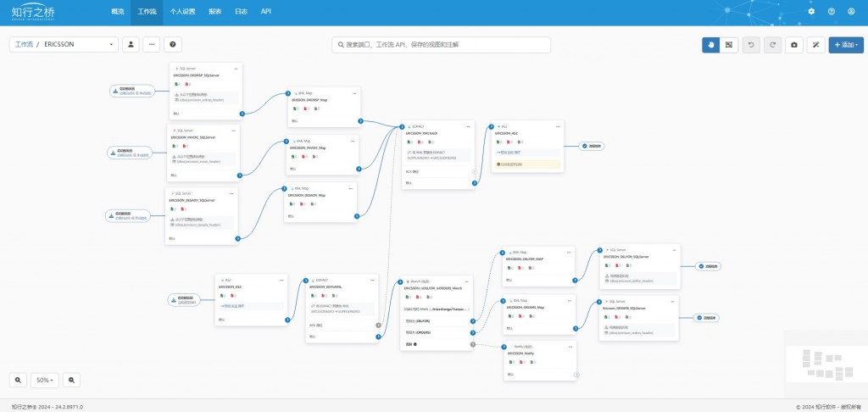
Task: Take a snapshot with the camera icon
Action: point(794,45)
